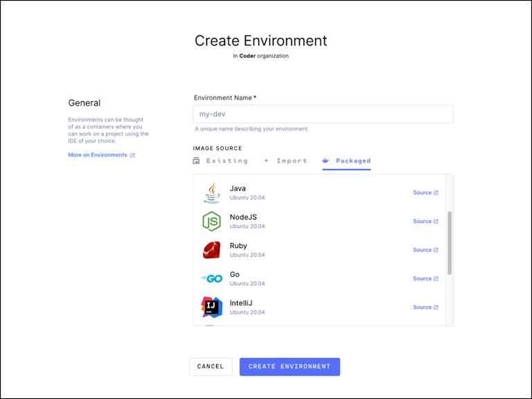532x399 pixels.
Task: Switch to the Existing image source tab
Action: pyautogui.click(x=220, y=161)
